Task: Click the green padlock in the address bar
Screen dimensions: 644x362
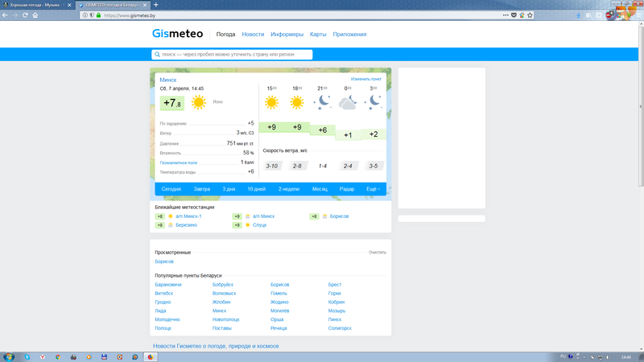Action: coord(98,15)
